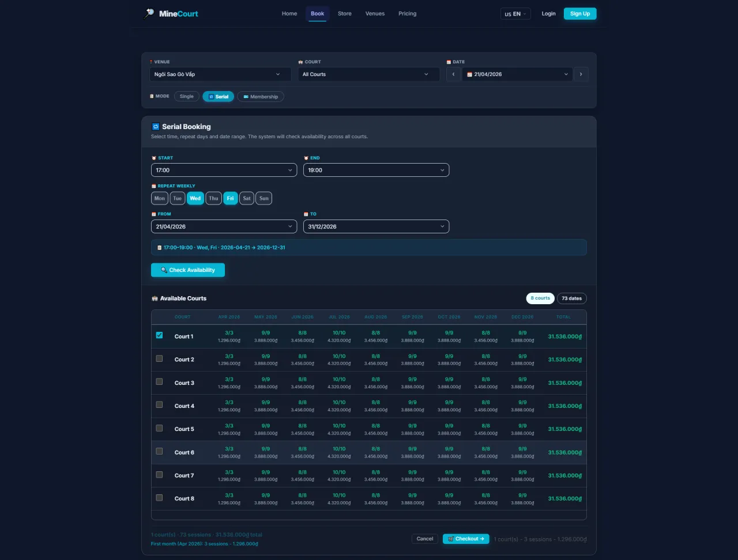Uncheck the Court 1 checkbox
The width and height of the screenshot is (738, 560).
pos(160,335)
